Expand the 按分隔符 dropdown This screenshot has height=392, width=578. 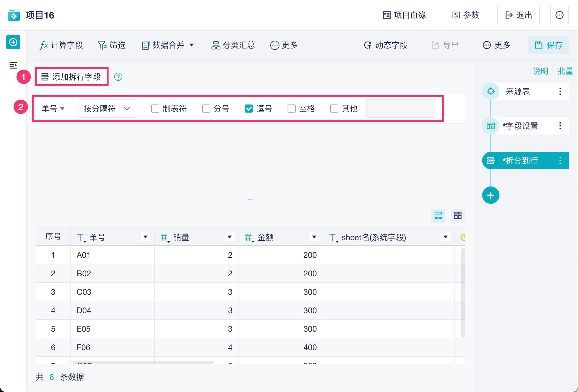[x=107, y=109]
